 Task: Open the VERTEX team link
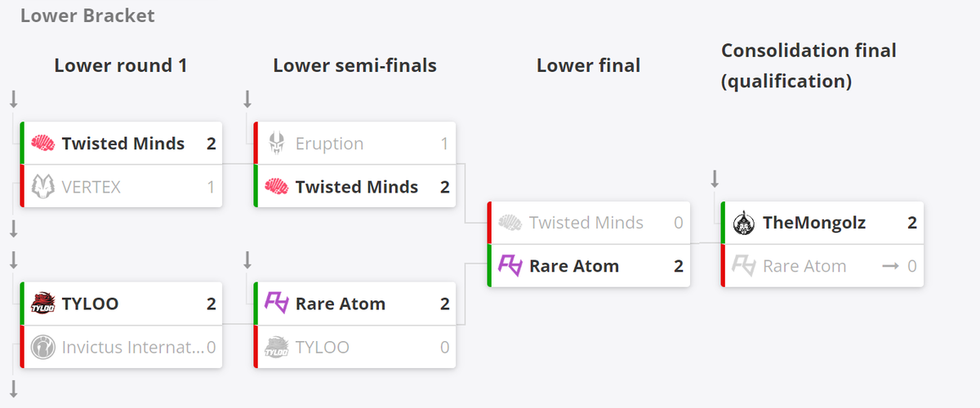[x=91, y=187]
